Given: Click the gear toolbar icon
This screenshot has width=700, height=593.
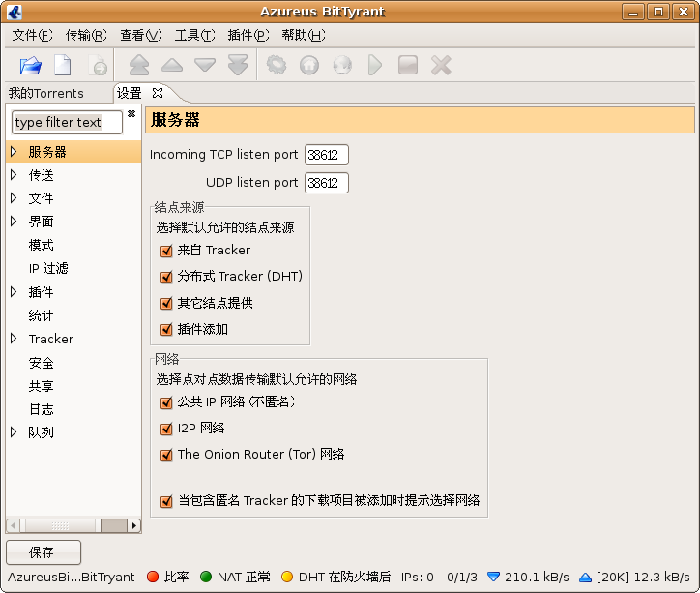Looking at the screenshot, I should [x=277, y=65].
